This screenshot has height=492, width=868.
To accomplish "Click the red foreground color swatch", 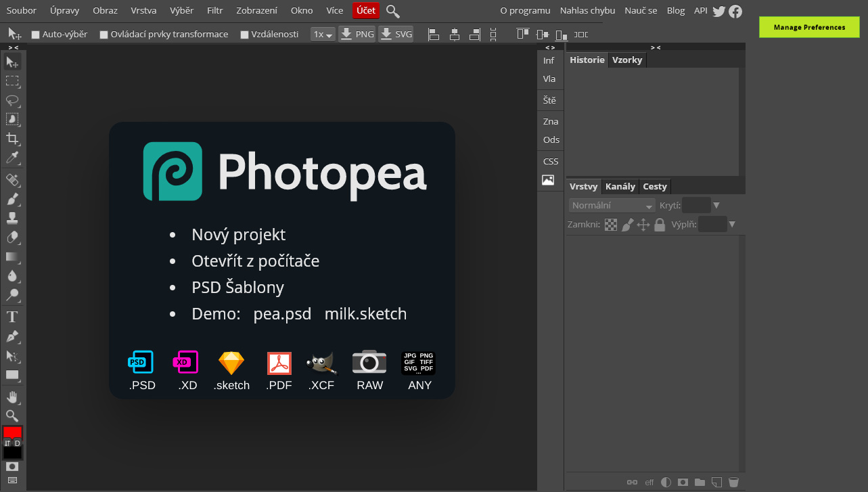I will click(12, 432).
